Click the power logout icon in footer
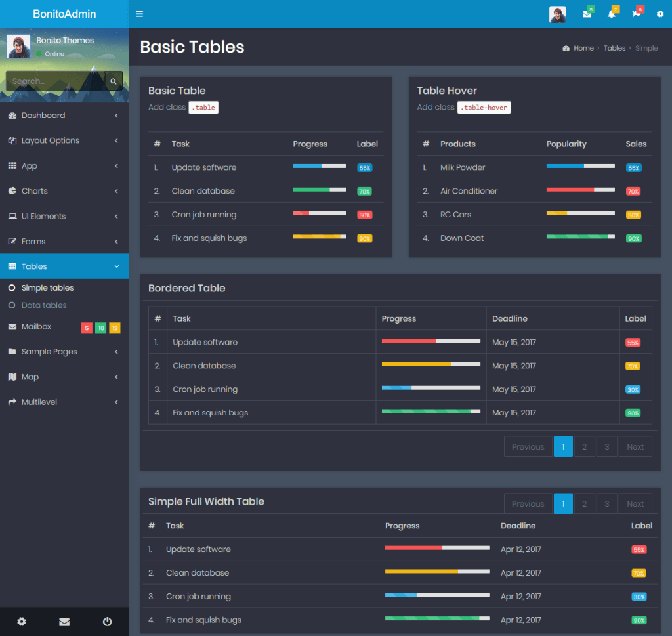This screenshot has height=636, width=672. pyautogui.click(x=107, y=622)
